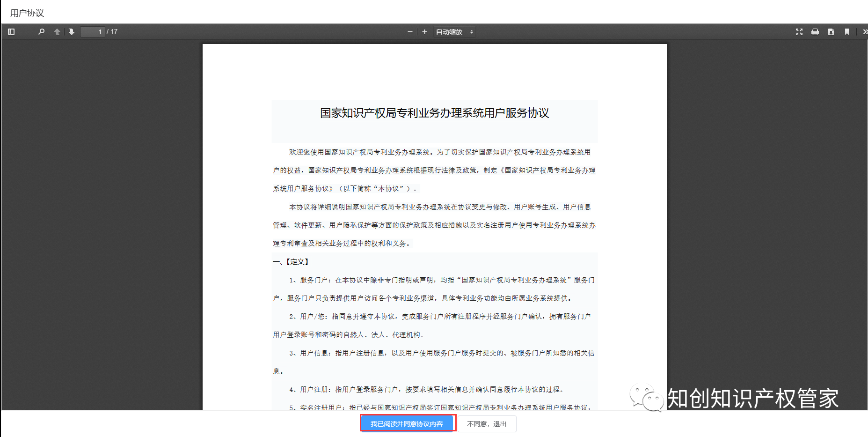Click the page number input field
The height and width of the screenshot is (437, 868).
point(93,32)
